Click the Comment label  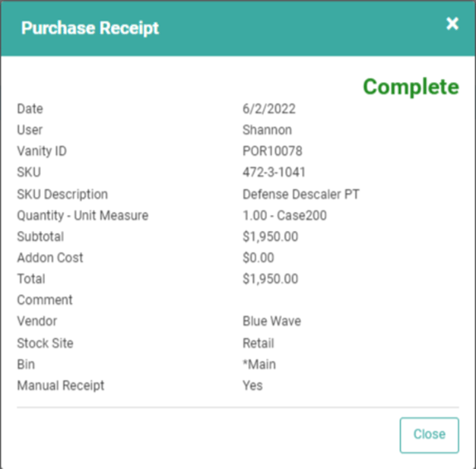click(45, 300)
